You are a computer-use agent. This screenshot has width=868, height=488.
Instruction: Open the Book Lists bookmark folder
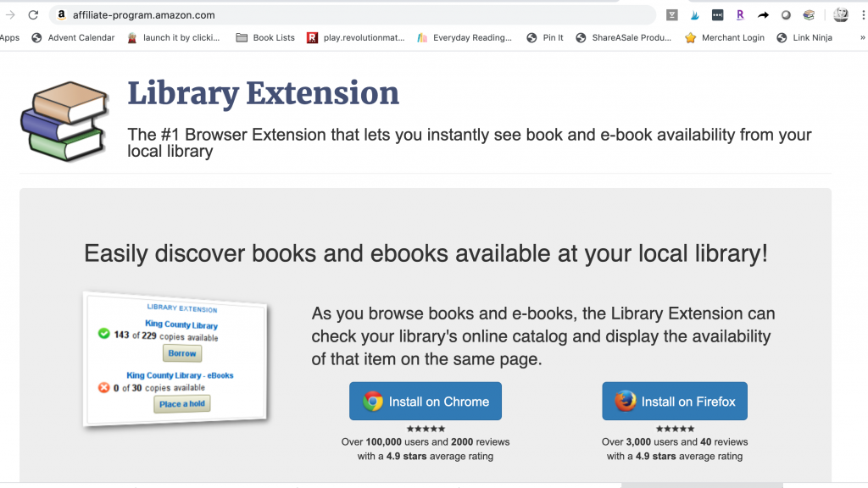pyautogui.click(x=265, y=37)
